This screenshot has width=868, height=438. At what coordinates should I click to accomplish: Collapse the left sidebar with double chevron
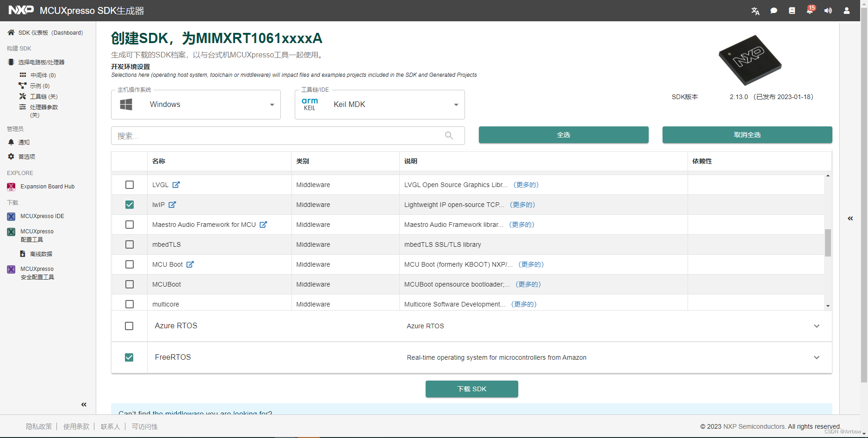coord(84,405)
